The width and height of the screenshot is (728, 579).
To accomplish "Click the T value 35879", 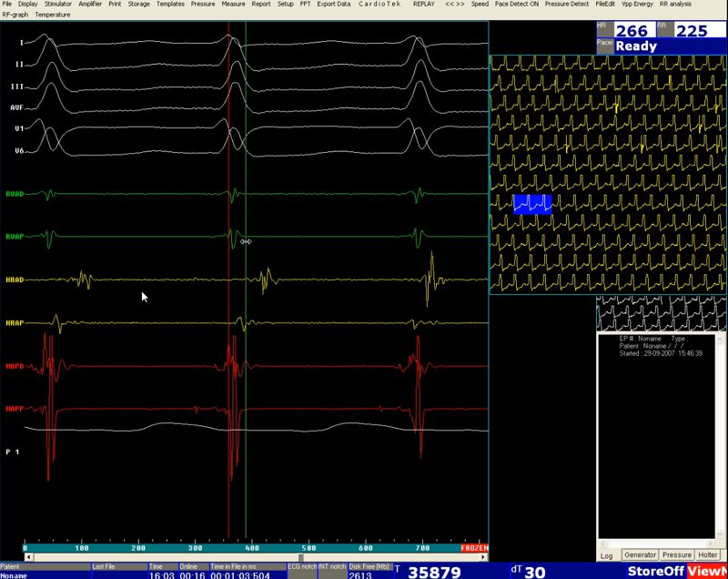I will pos(434,572).
